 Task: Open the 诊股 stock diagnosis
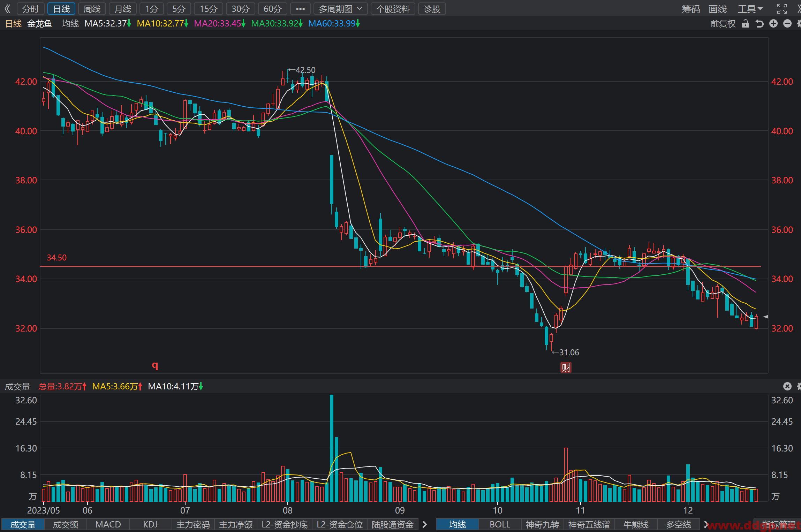pos(432,9)
